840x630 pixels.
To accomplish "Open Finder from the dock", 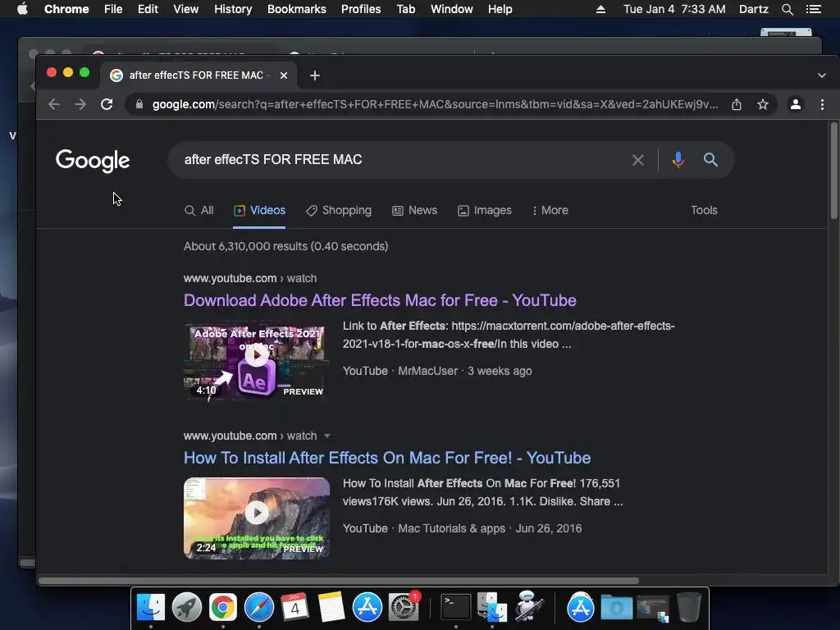I will coord(151,607).
